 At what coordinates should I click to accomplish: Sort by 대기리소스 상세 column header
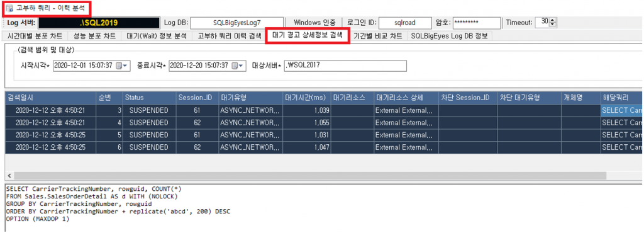[406, 98]
